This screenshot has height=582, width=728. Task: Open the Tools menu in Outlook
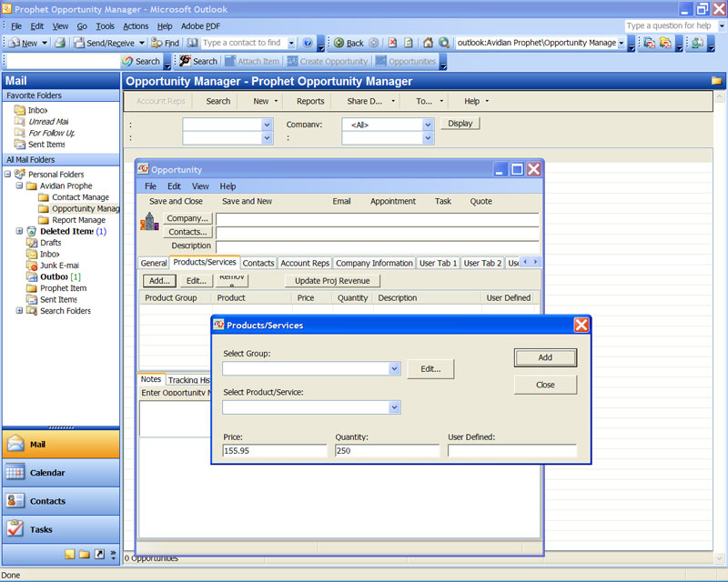[105, 26]
